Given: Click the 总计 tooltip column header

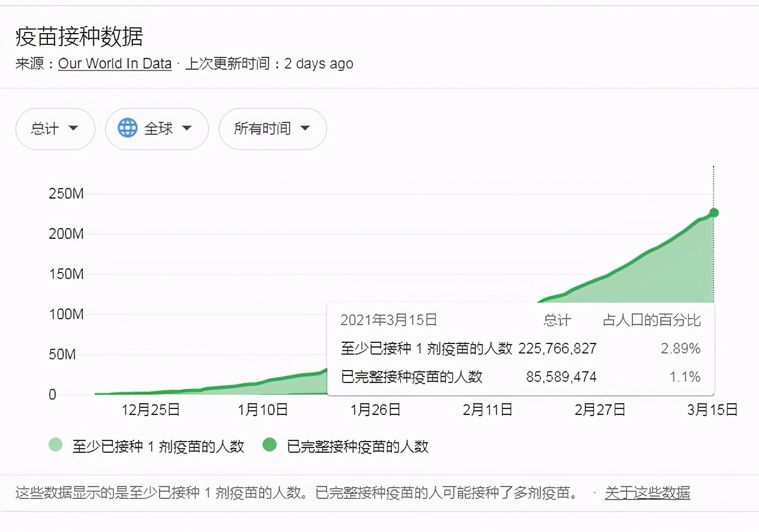Looking at the screenshot, I should pyautogui.click(x=557, y=320).
